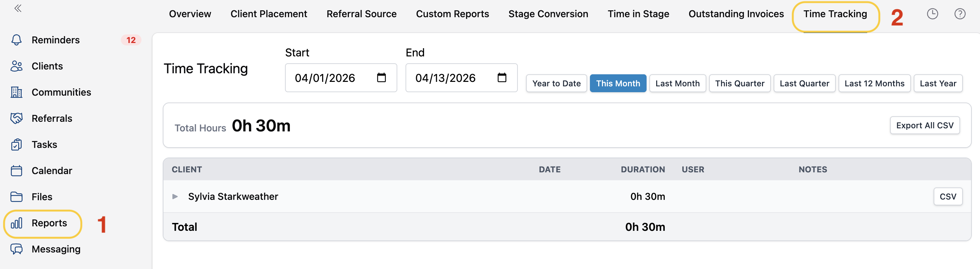Viewport: 980px width, 269px height.
Task: Choose the Year to Date range
Action: 556,84
